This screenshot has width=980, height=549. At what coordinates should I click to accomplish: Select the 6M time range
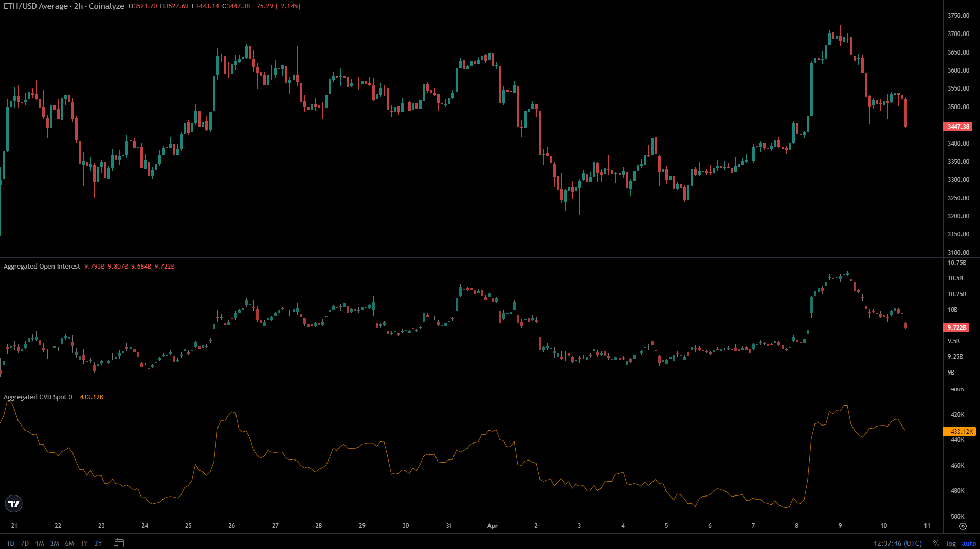click(69, 543)
